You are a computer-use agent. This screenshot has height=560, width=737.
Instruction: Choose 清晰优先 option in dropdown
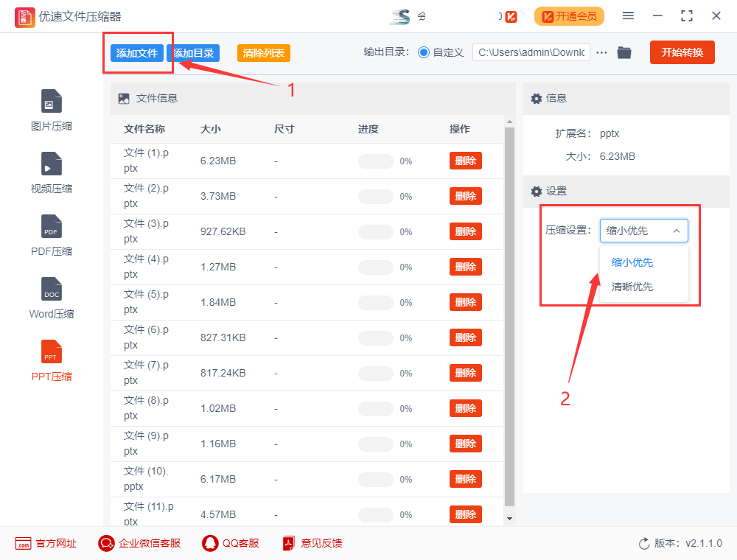[632, 287]
